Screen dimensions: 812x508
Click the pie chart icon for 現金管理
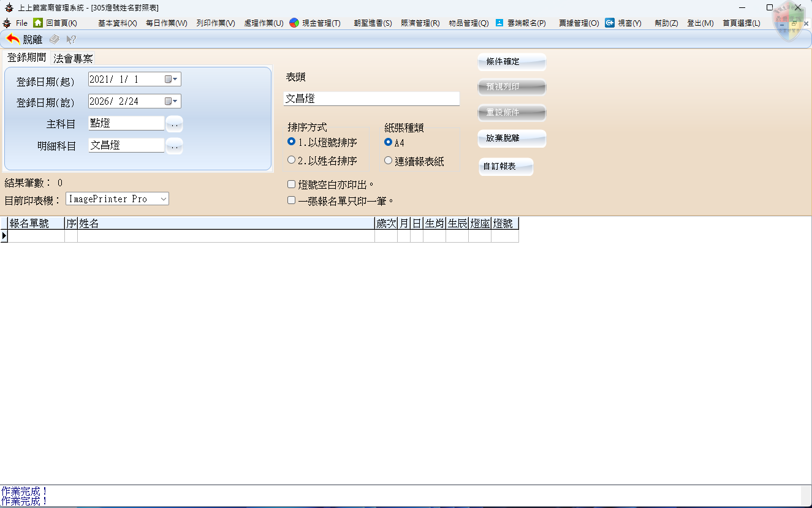(x=294, y=23)
